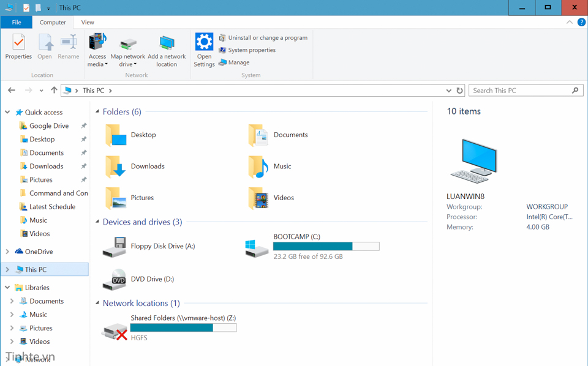The height and width of the screenshot is (366, 588).
Task: Go up one level with up arrow
Action: [x=54, y=91]
